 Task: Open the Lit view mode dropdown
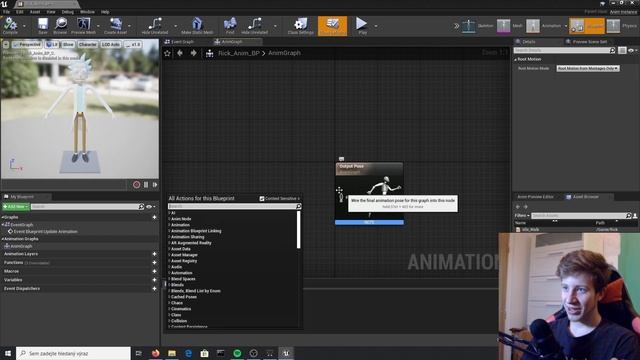coord(52,44)
